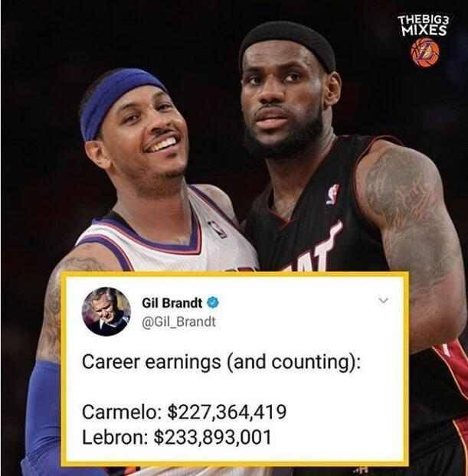Click the yellow border of tweet card

[235, 274]
